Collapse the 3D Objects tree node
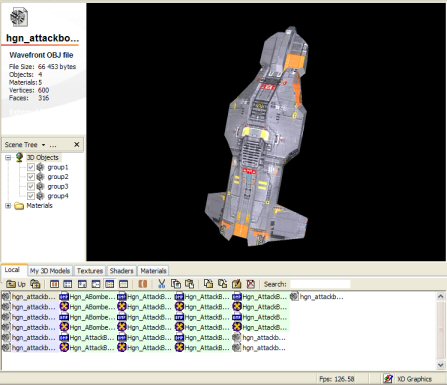Screen dimensions: 447x385 tap(8, 157)
